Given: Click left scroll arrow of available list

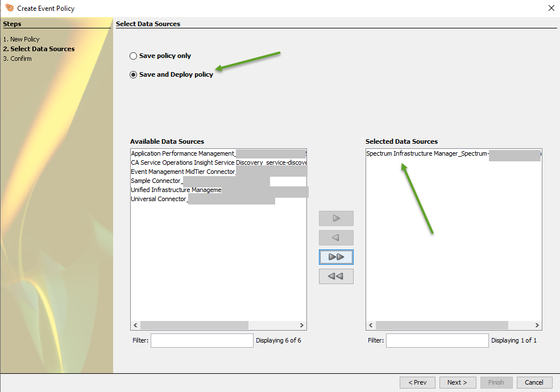Looking at the screenshot, I should tap(135, 325).
